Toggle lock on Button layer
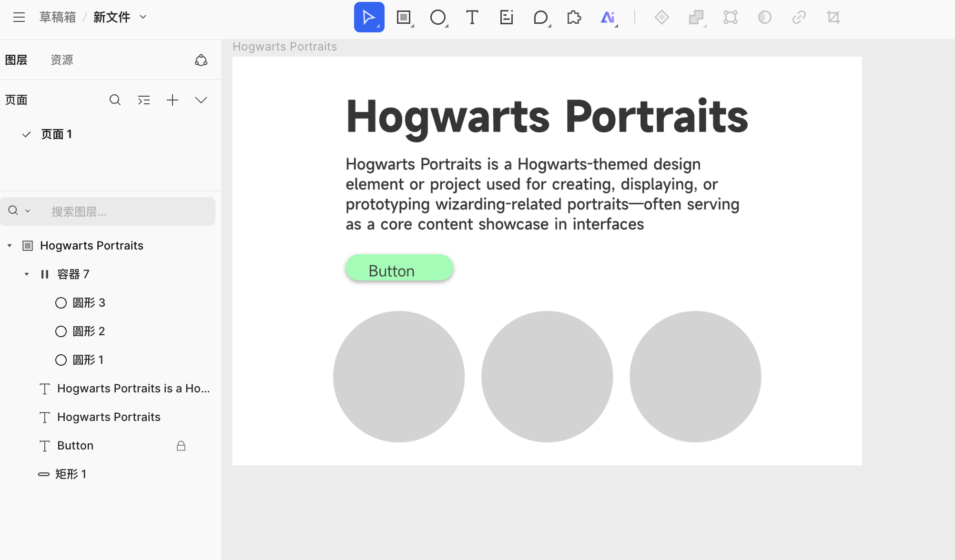Screen dimensions: 955x560 click(181, 446)
